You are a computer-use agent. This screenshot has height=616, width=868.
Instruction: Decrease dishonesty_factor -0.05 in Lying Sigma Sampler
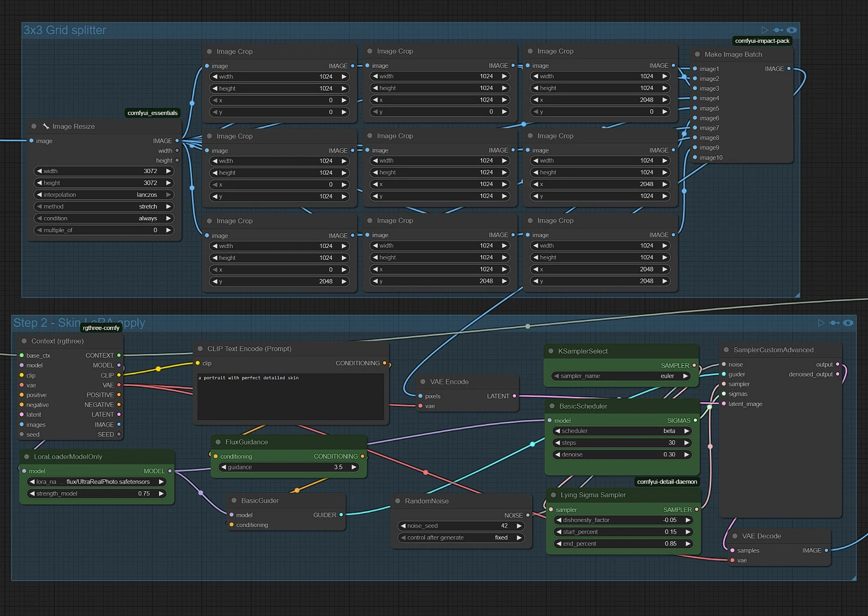pyautogui.click(x=559, y=520)
